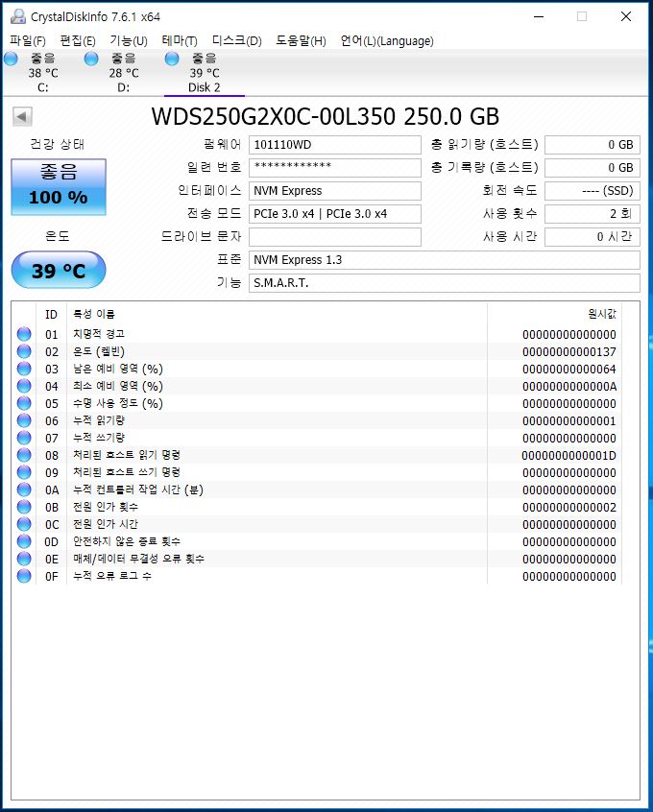This screenshot has height=812, width=653.
Task: Select the D: drive status orb
Action: tap(91, 60)
